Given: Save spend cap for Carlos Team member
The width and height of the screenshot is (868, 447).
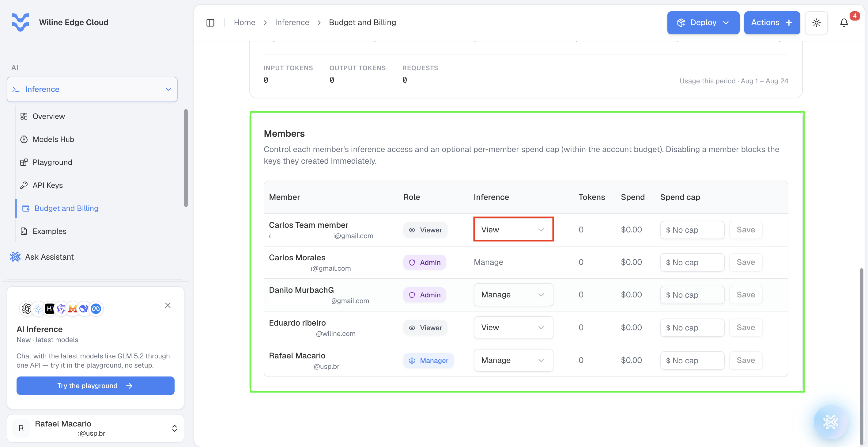Looking at the screenshot, I should pos(746,230).
